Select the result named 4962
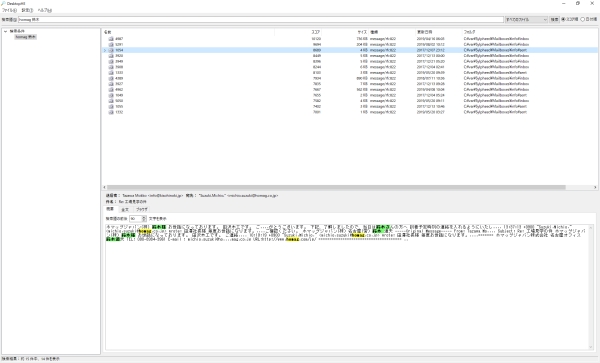This screenshot has height=363, width=600. tap(119, 90)
